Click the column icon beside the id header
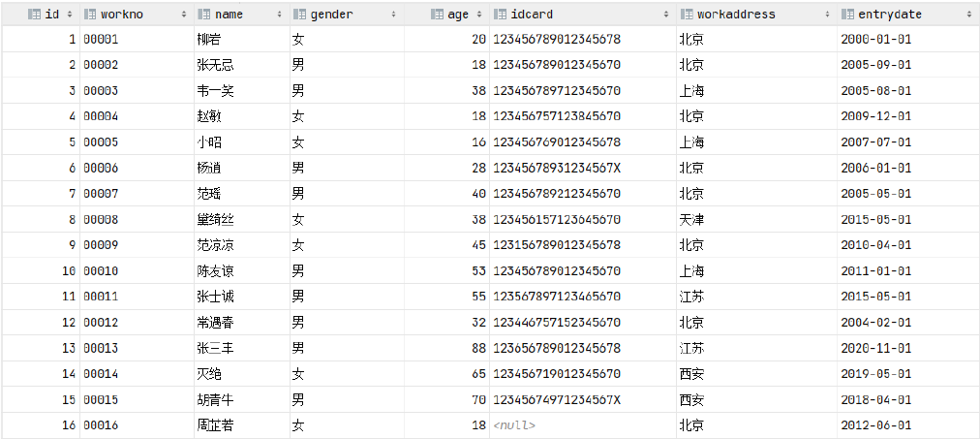This screenshot has height=439, width=980. [34, 15]
